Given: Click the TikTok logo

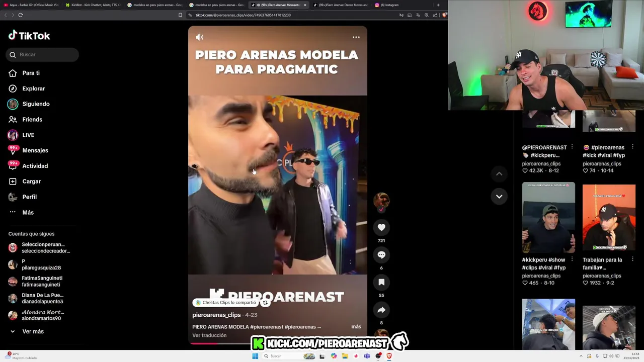Looking at the screenshot, I should [29, 36].
